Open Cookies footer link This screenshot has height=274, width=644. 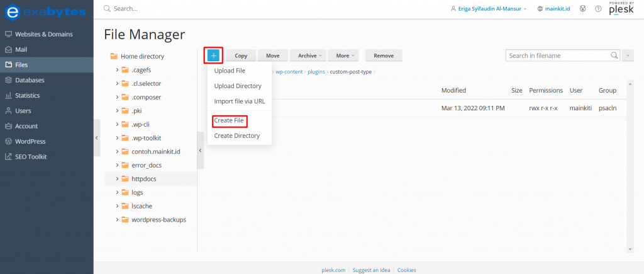tap(407, 270)
